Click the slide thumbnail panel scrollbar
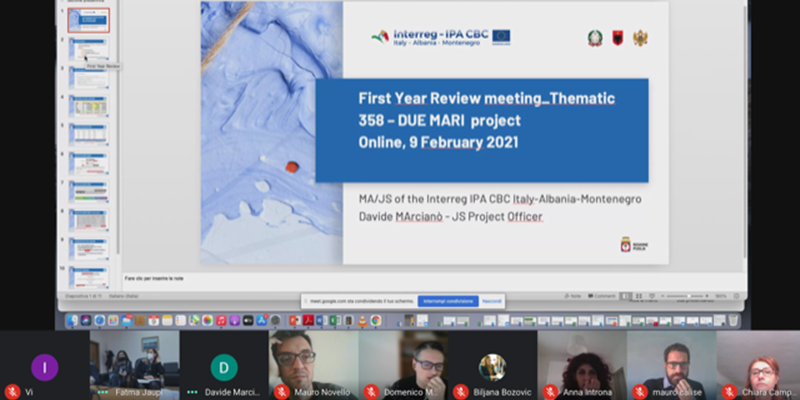The image size is (800, 400). pos(118,128)
